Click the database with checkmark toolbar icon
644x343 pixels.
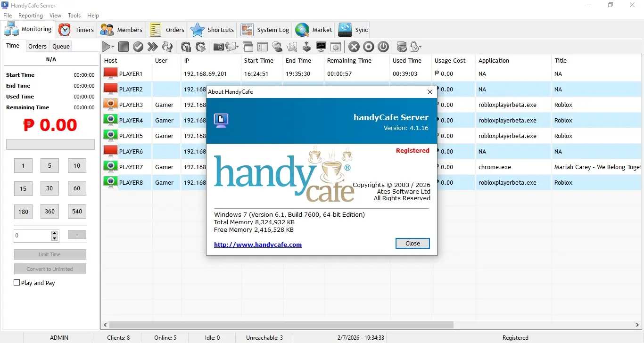402,47
